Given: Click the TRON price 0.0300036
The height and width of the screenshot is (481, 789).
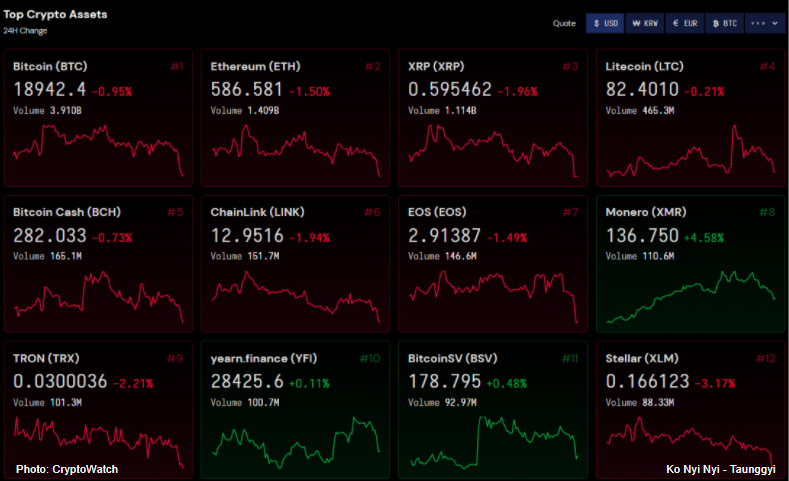Looking at the screenshot, I should point(60,381).
